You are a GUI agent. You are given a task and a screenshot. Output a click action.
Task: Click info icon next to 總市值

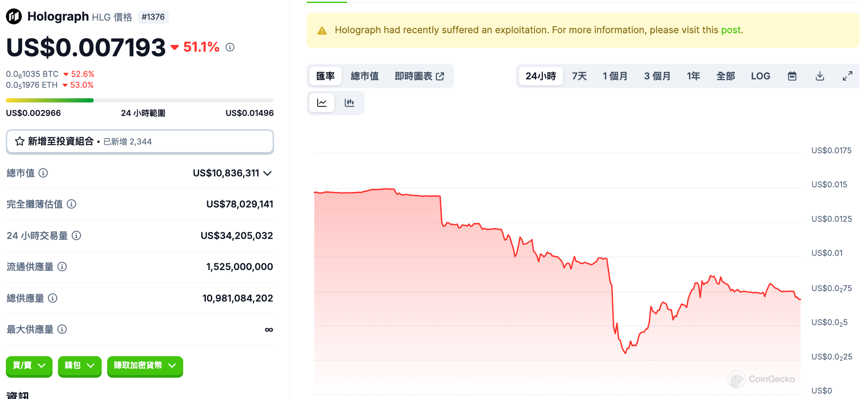pyautogui.click(x=43, y=173)
